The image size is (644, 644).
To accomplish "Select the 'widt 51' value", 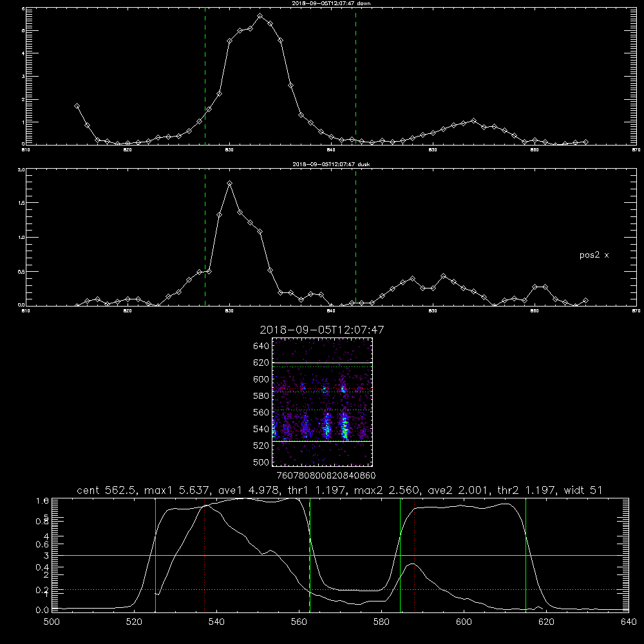I will point(583,490).
